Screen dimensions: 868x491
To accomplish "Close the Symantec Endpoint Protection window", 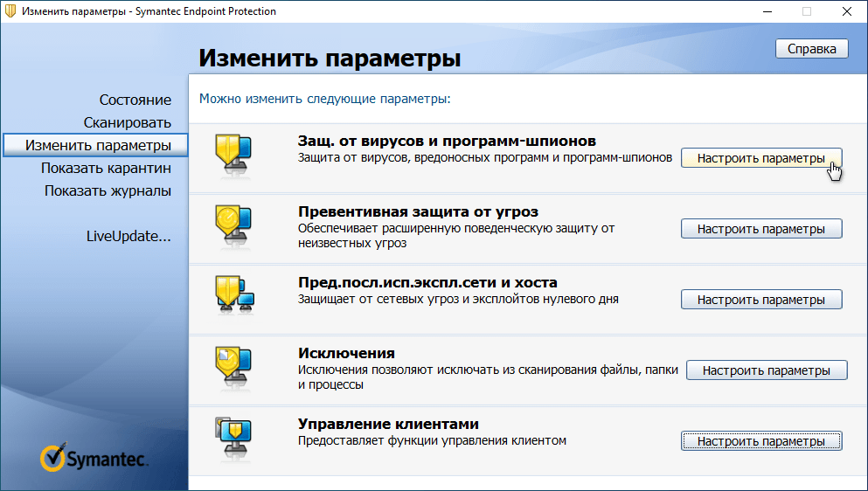I will pyautogui.click(x=847, y=11).
